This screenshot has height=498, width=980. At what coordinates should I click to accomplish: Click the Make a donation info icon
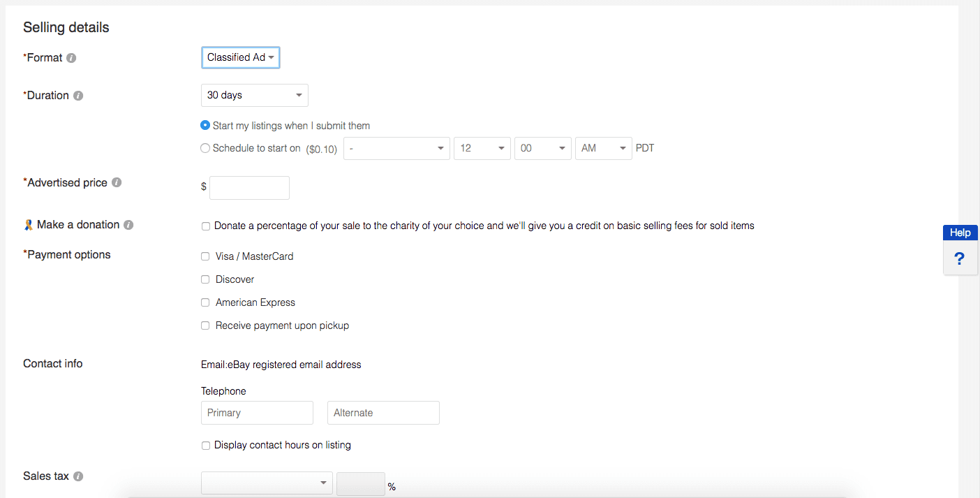(128, 225)
